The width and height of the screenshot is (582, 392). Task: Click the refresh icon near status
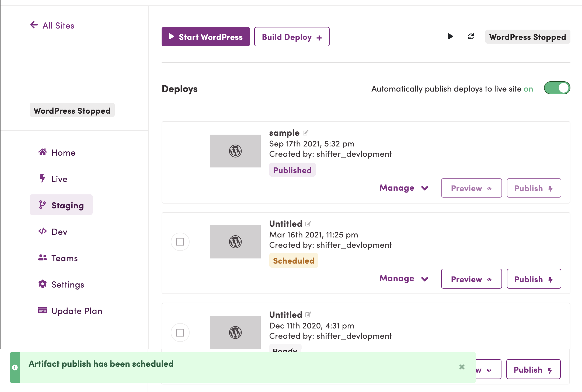point(471,36)
